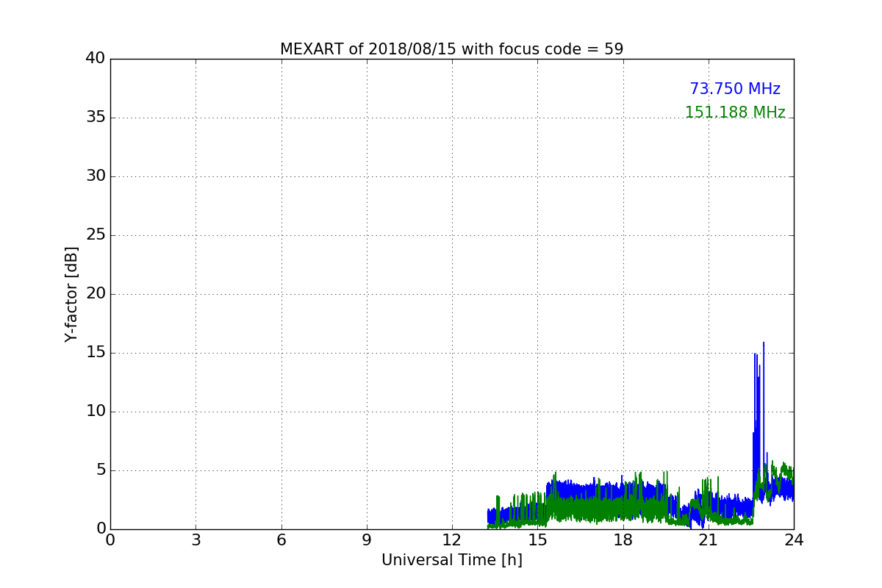
Task: Click the y-axis tick label 25
Action: (x=96, y=235)
